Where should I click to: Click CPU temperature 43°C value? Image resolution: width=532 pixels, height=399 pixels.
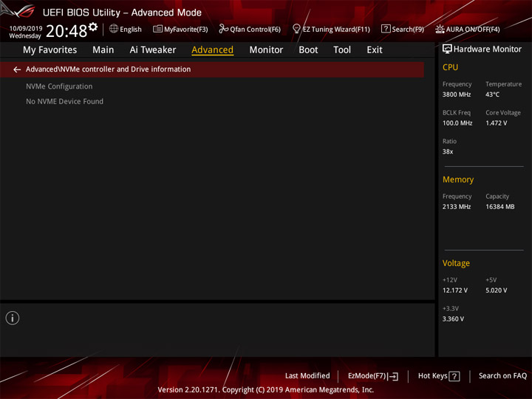(492, 95)
